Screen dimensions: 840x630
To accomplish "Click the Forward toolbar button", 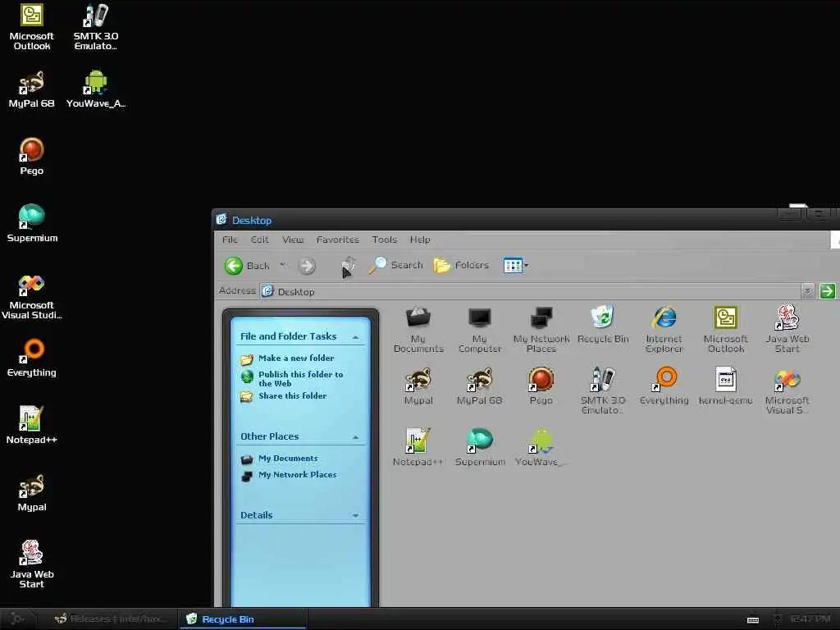I will click(307, 266).
